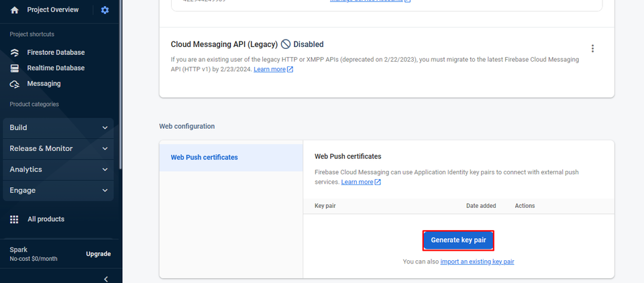Click the Date added column header
The image size is (644, 283).
tap(481, 206)
